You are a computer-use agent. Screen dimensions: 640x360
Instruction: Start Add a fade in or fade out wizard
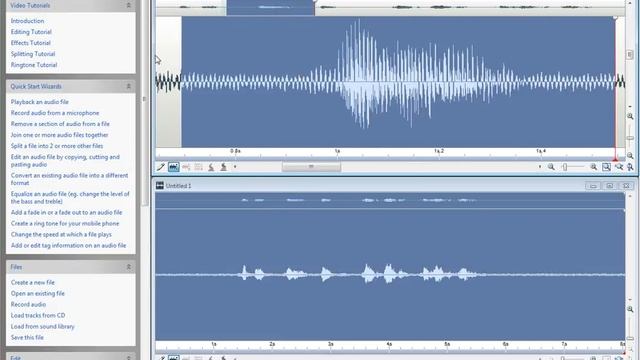coord(66,212)
